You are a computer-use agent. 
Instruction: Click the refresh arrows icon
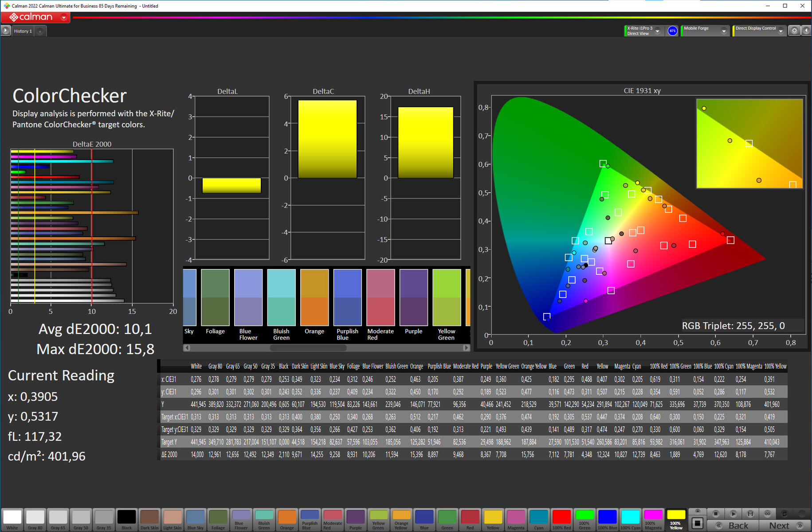[x=785, y=513]
